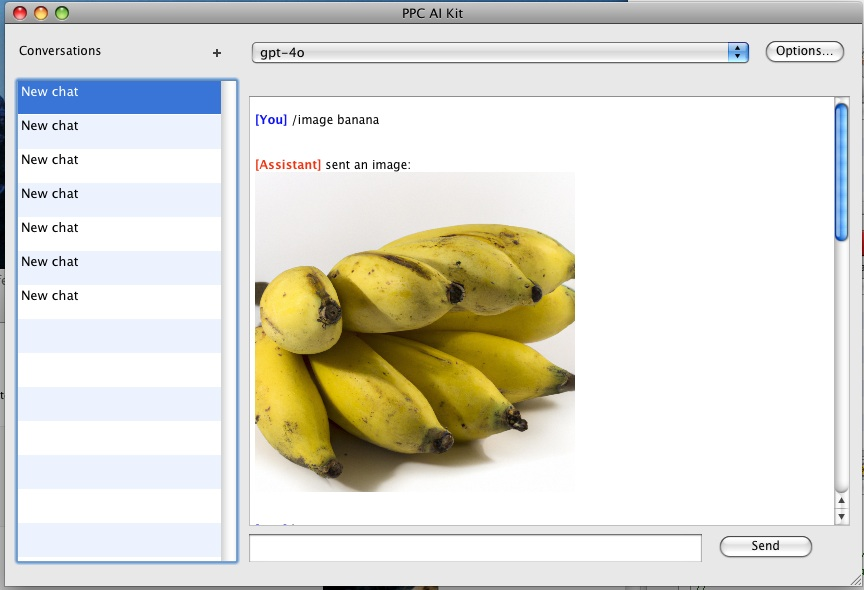This screenshot has width=864, height=590.
Task: Click the chat scrollbar up arrow
Action: click(x=841, y=501)
